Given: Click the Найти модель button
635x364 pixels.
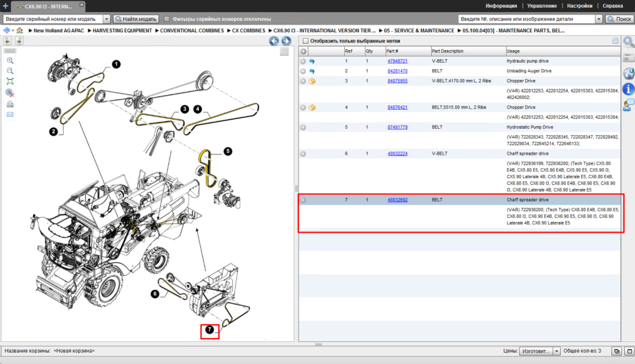Looking at the screenshot, I should tap(136, 19).
